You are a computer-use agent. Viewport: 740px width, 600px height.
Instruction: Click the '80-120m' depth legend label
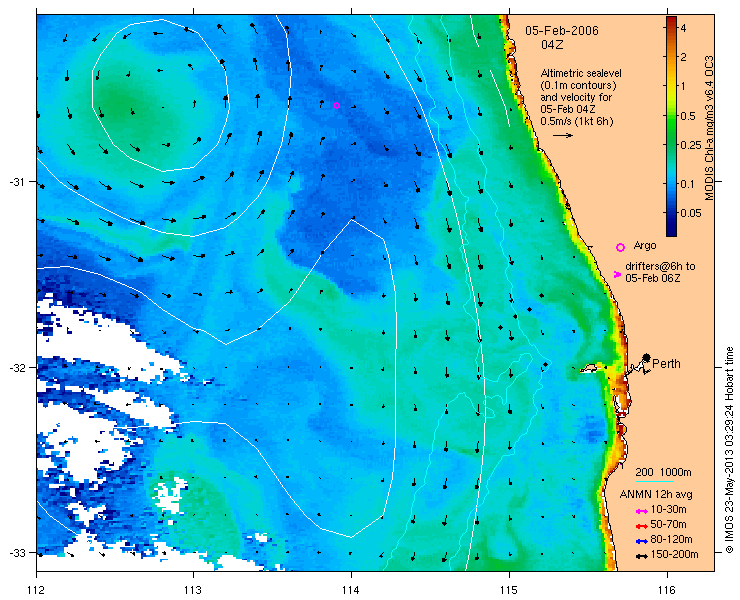coord(671,540)
